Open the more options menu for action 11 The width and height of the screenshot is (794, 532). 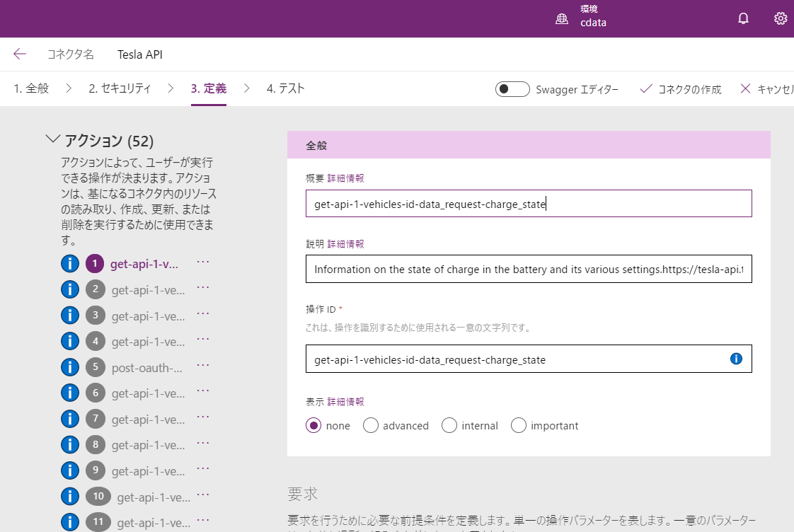point(203,520)
